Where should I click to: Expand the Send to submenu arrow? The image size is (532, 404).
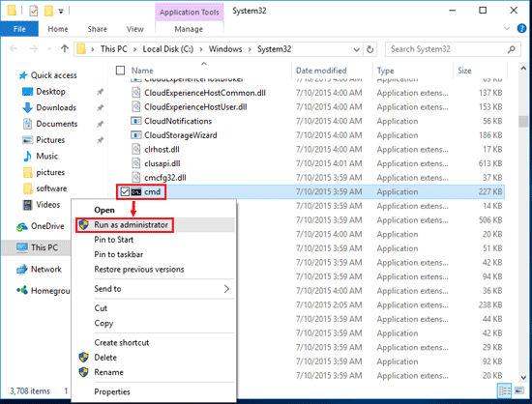226,289
